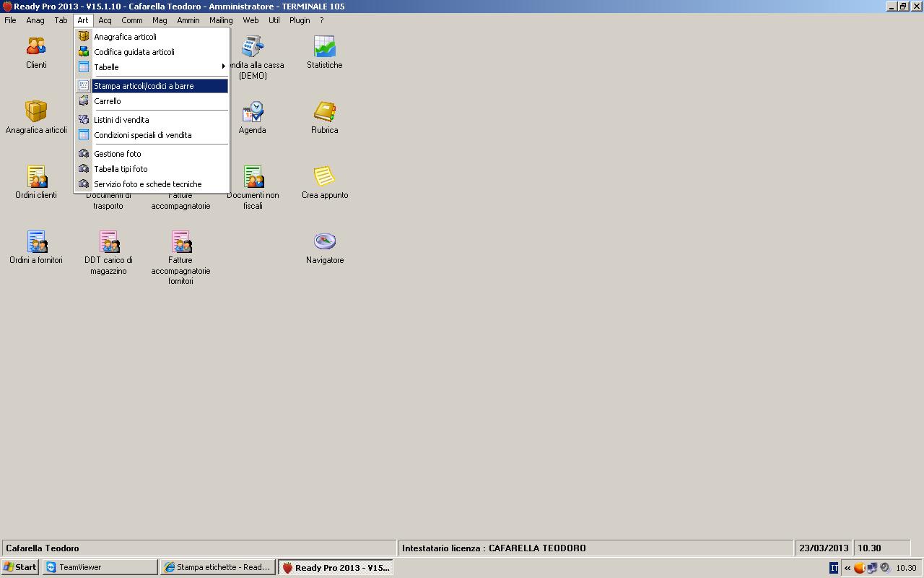
Task: Open the Tab menu
Action: pos(61,20)
